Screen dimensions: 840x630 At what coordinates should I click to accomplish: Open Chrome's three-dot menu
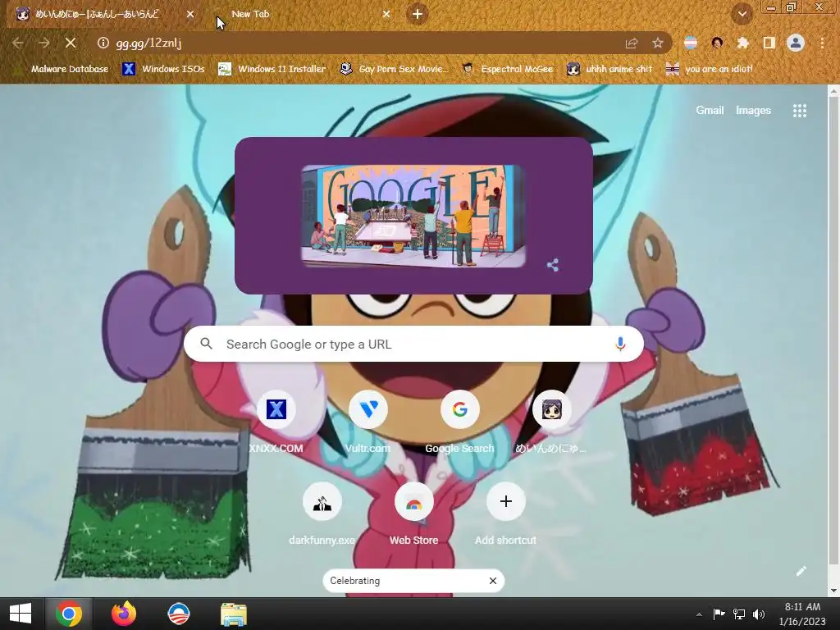point(822,43)
